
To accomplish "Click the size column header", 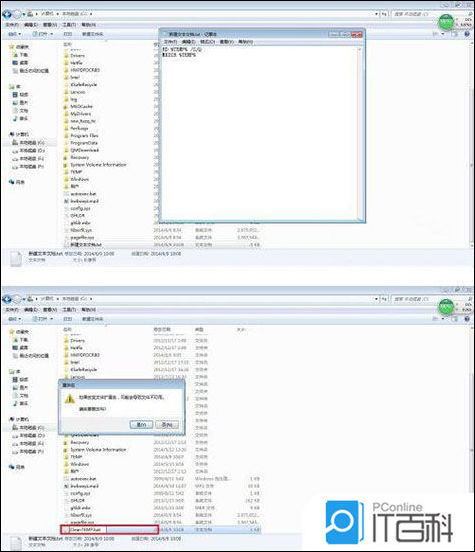I will pyautogui.click(x=241, y=330).
